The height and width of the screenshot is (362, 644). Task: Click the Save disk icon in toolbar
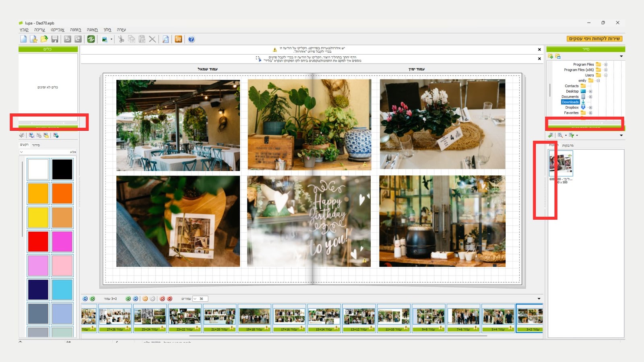coord(55,39)
